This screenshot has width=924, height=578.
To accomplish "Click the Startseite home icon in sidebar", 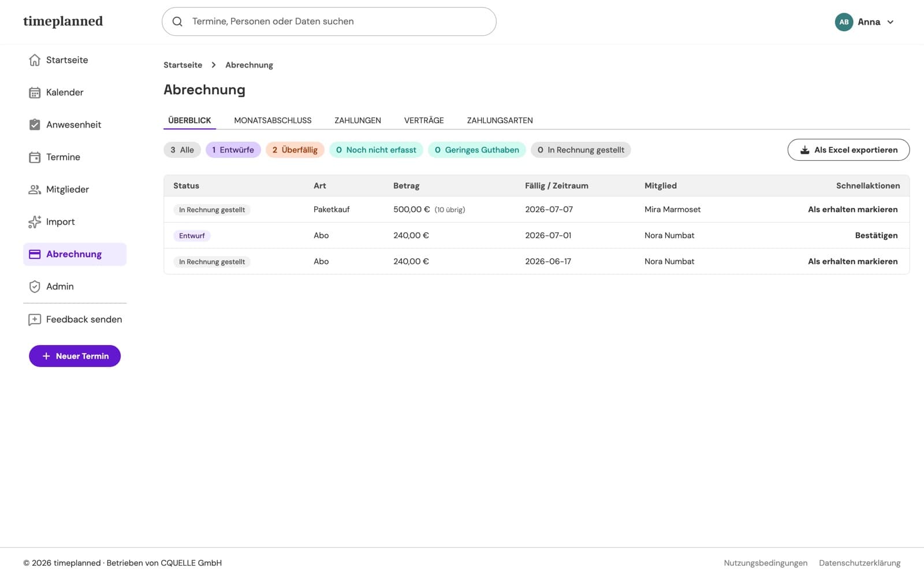I will [x=35, y=60].
